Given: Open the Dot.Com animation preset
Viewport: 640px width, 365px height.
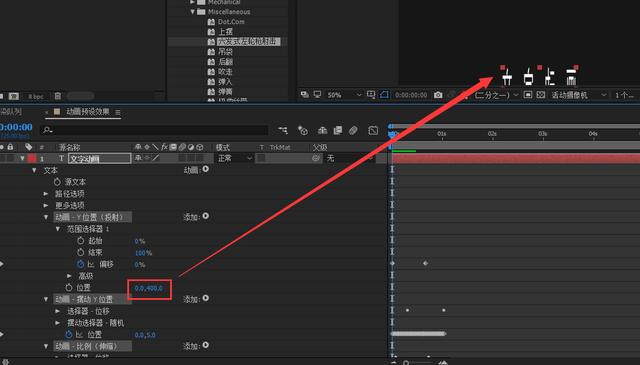Looking at the screenshot, I should click(231, 22).
